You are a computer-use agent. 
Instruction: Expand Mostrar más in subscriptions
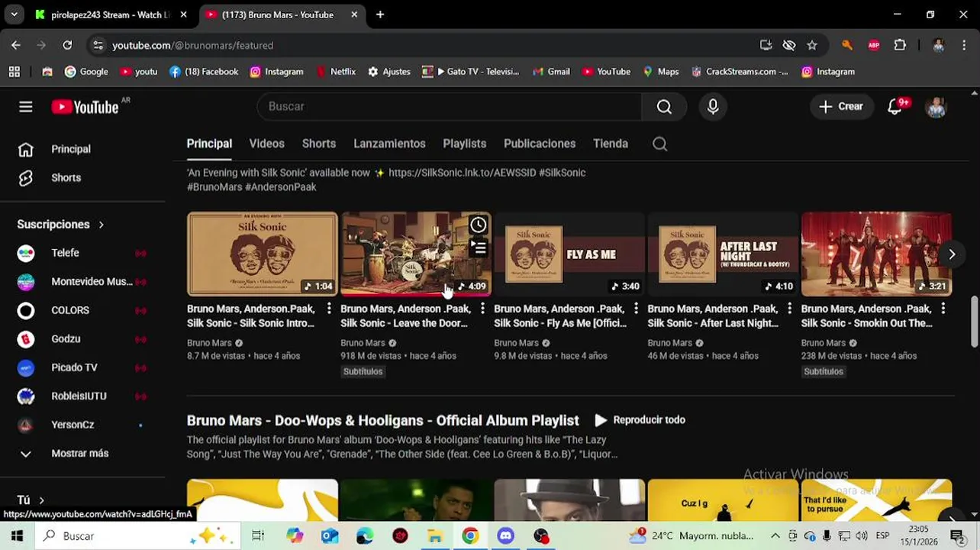click(x=82, y=453)
